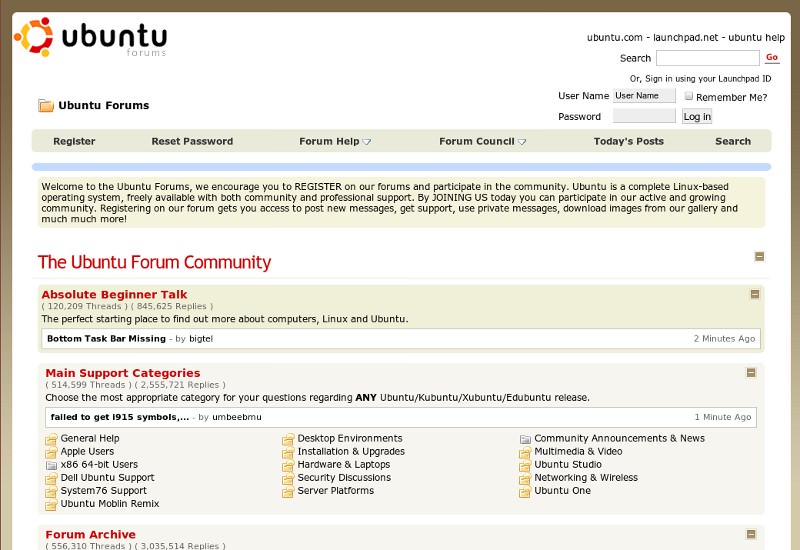
Task: Collapse the Main Support Categories block
Action: (751, 373)
